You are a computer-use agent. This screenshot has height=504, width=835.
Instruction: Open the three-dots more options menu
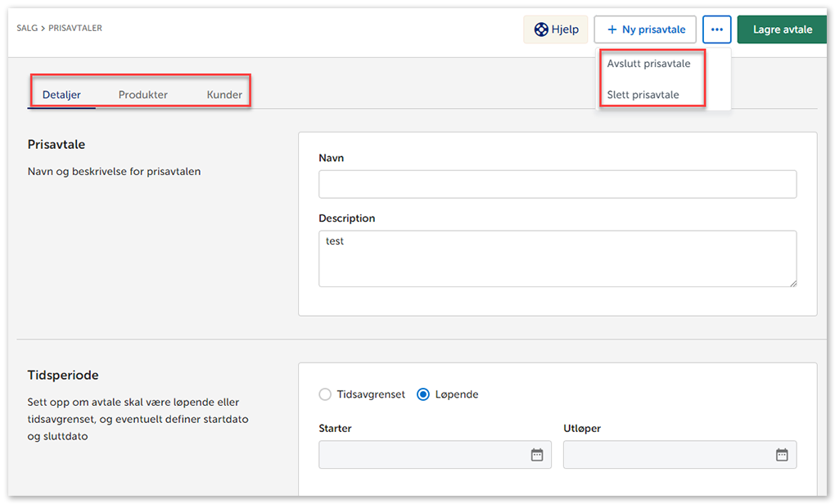[716, 29]
